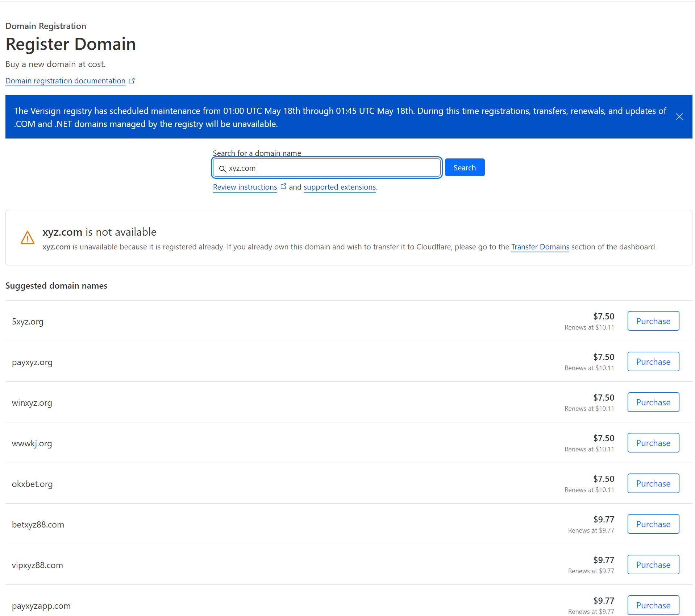Screen dimensions: 695x616
Task: Click the search magnifier icon in the domain field
Action: 222,168
